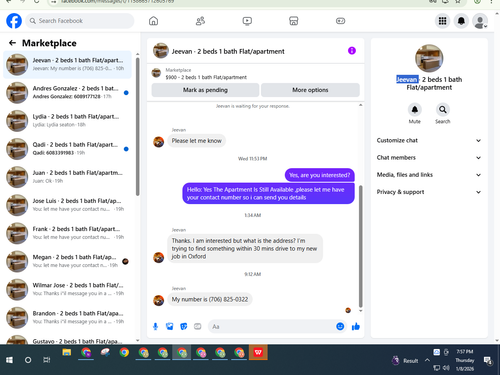Attach a photo with the image icon
Screen dimensions: 500x375
[170, 326]
